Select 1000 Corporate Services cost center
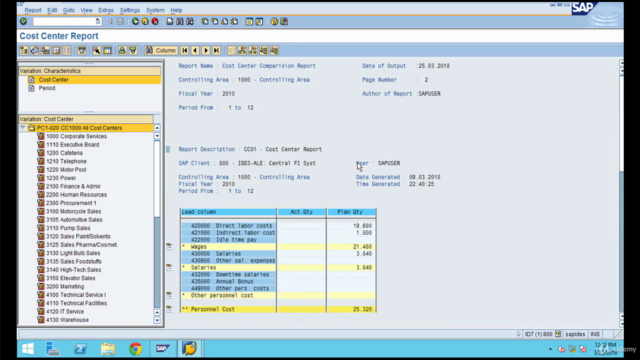The image size is (640, 360). pos(76,136)
